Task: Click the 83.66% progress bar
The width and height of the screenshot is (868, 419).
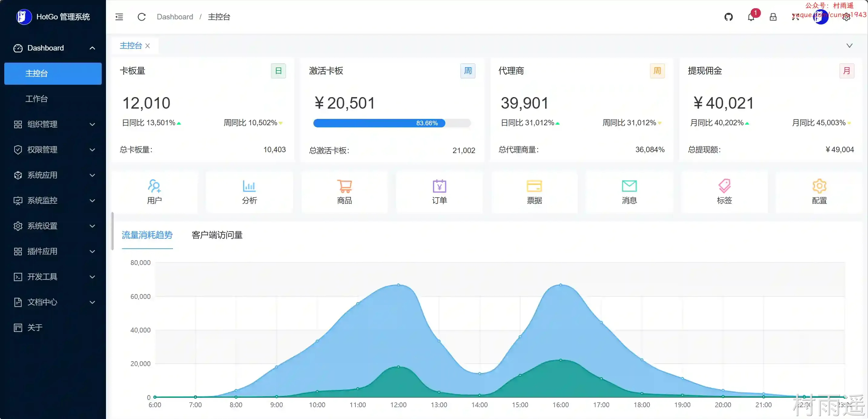Action: [391, 123]
